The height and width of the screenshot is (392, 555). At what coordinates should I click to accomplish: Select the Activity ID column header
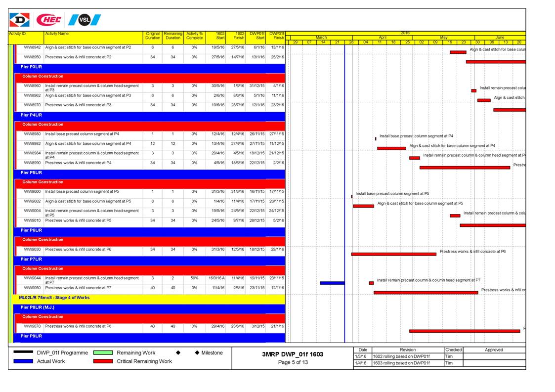[x=26, y=38]
